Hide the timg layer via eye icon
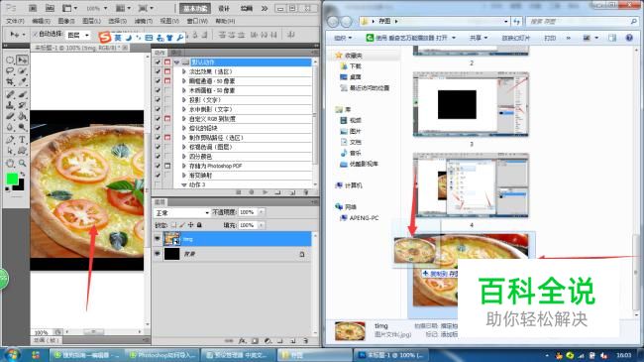This screenshot has width=644, height=362. [158, 239]
